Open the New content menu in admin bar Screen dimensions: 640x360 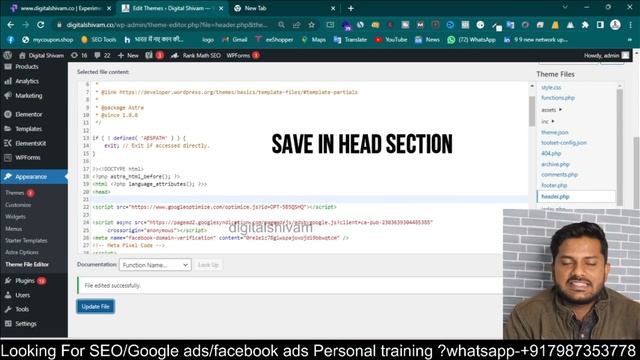tap(128, 56)
